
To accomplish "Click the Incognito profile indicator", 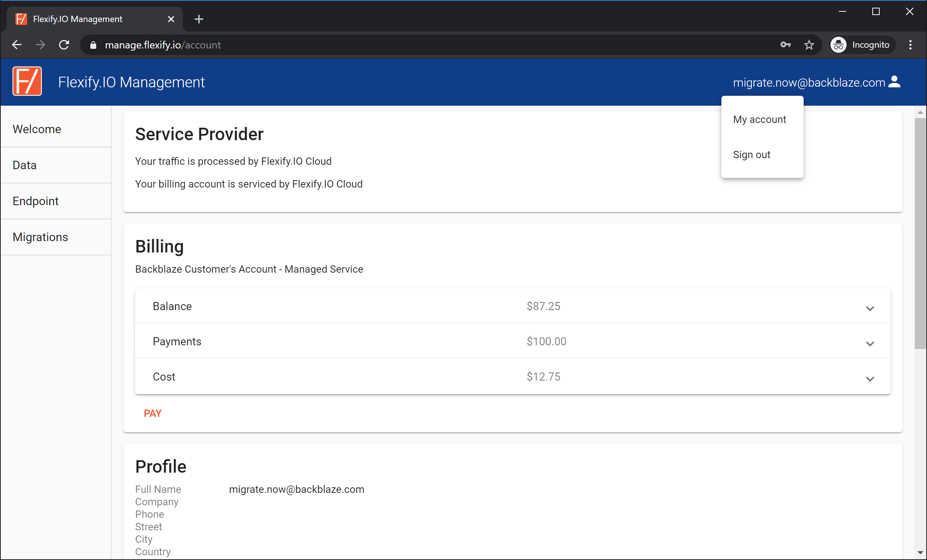I will coord(863,45).
